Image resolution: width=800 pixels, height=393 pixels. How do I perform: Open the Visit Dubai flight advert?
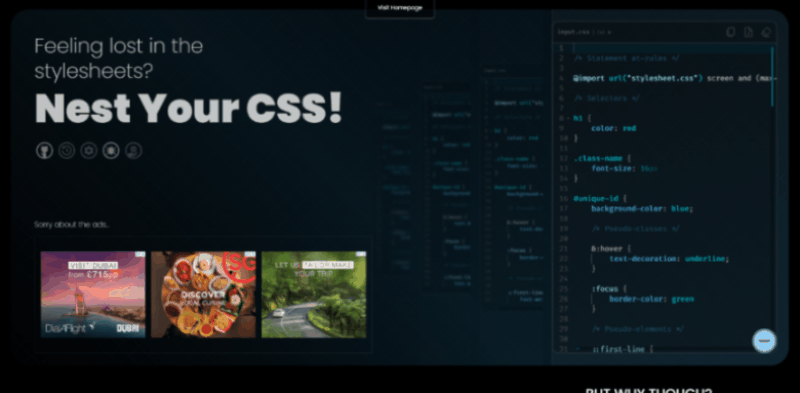[93, 294]
